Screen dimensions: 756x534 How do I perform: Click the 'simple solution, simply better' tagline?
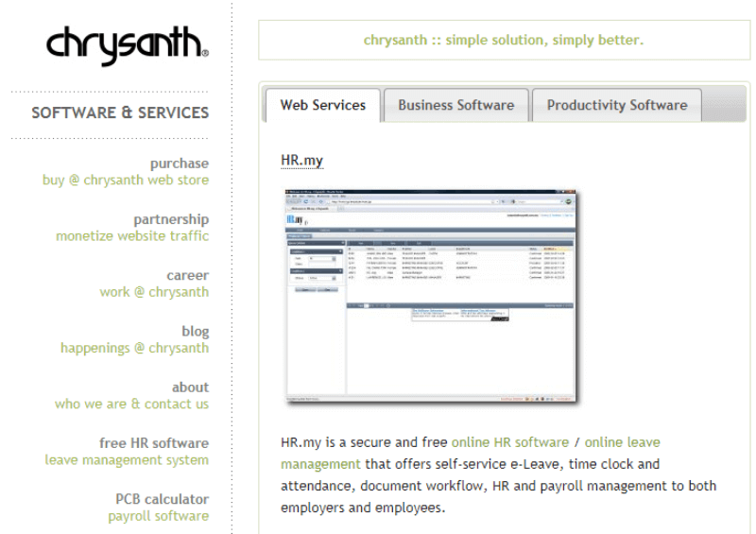pyautogui.click(x=504, y=40)
